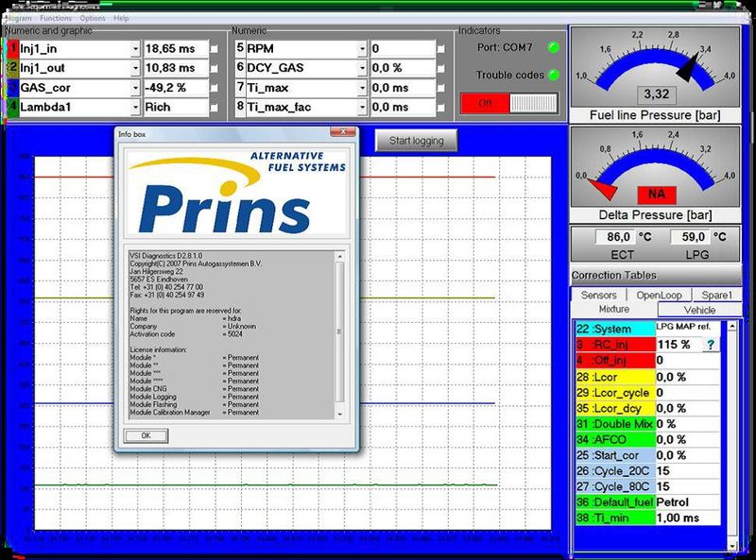The height and width of the screenshot is (560, 756).
Task: Click the Off_inj value field
Action: point(688,361)
